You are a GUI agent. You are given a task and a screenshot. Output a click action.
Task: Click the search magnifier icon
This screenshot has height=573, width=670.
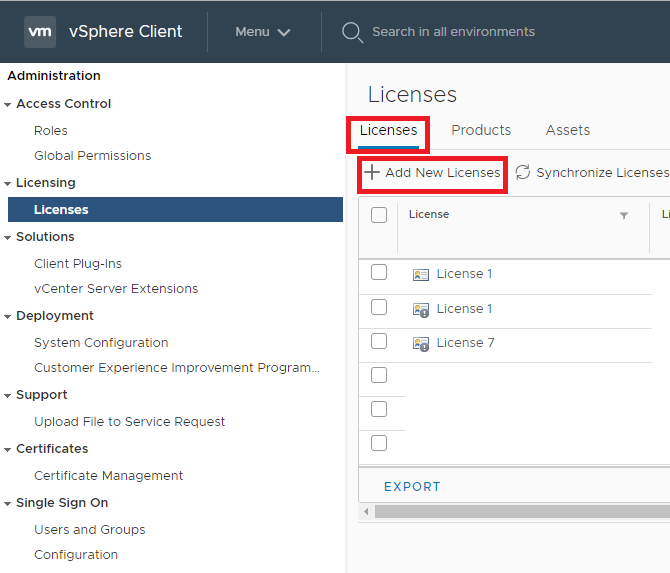pyautogui.click(x=352, y=32)
